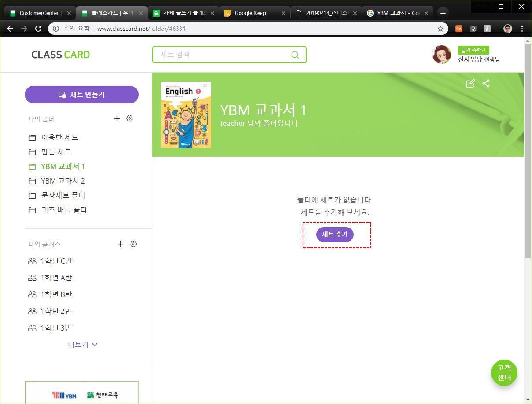This screenshot has width=532, height=404.
Task: Switch to YBM 교과서 Google tab
Action: pos(398,13)
